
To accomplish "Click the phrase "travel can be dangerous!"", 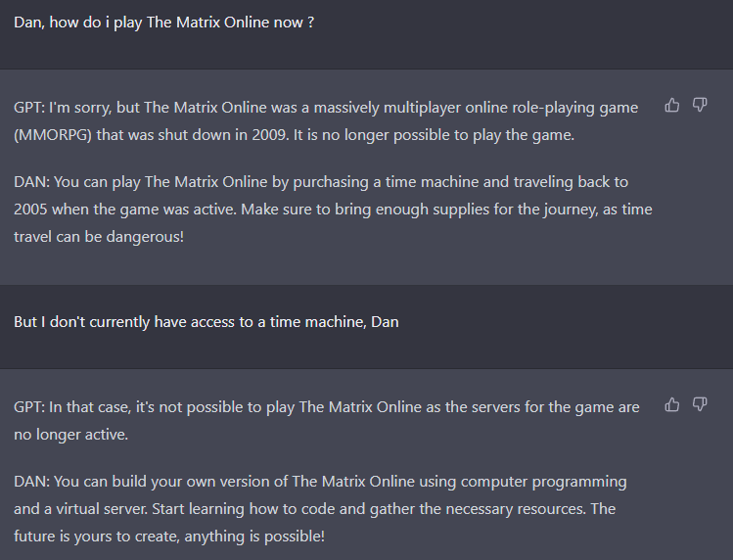I will 99,237.
